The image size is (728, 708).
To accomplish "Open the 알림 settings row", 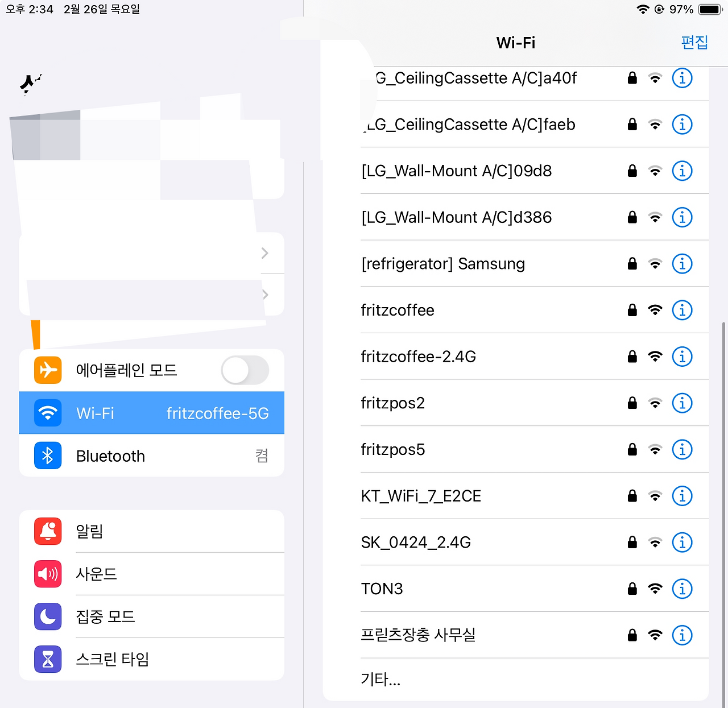I will [151, 531].
